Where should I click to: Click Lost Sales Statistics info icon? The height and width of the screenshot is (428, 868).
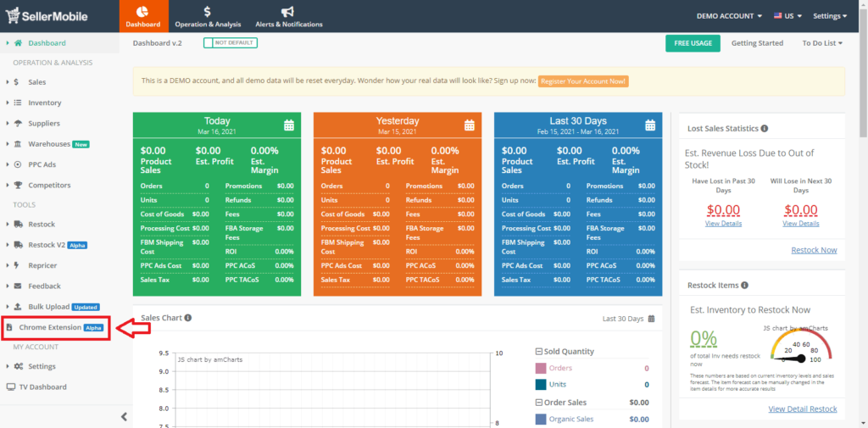(765, 129)
